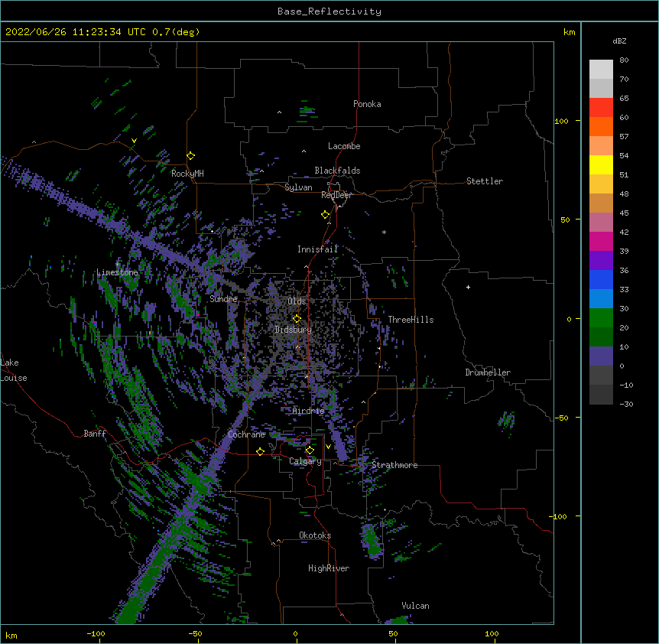Click the Calgary city label
The width and height of the screenshot is (659, 644).
point(306,461)
